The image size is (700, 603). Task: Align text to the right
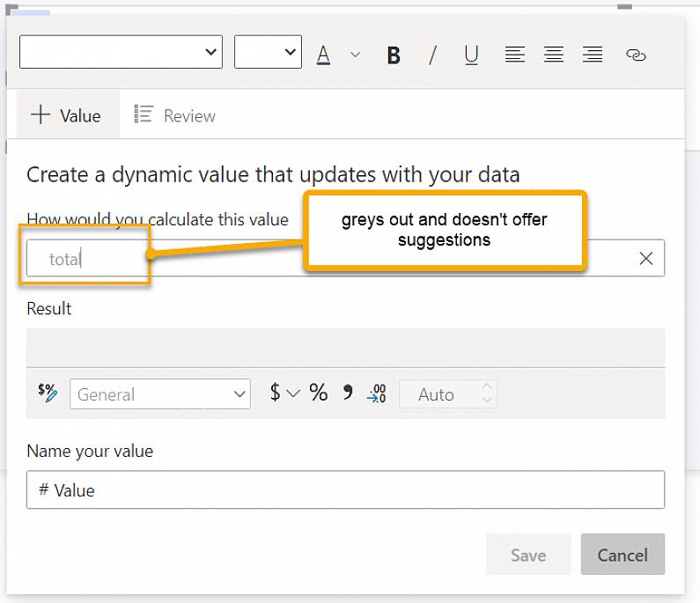coord(593,55)
